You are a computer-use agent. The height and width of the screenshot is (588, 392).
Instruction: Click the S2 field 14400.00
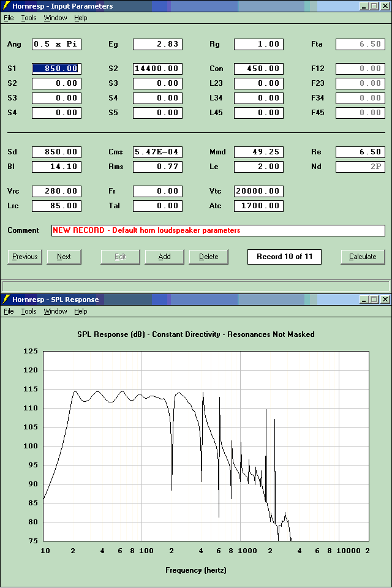pos(157,69)
